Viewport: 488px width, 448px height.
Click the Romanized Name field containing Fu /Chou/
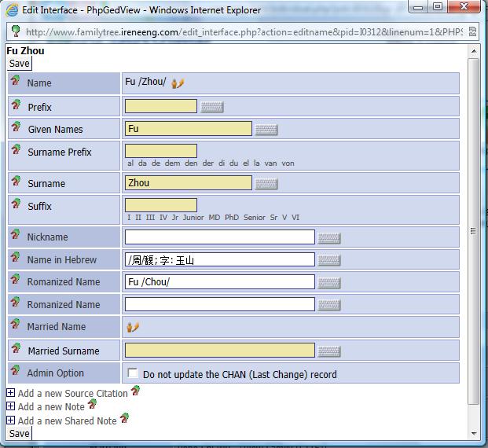(219, 282)
